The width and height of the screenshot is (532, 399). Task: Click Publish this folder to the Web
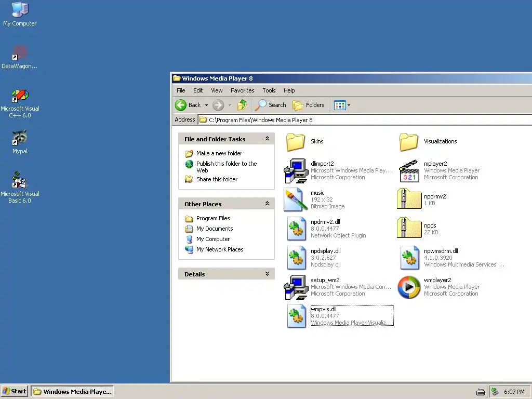(227, 167)
